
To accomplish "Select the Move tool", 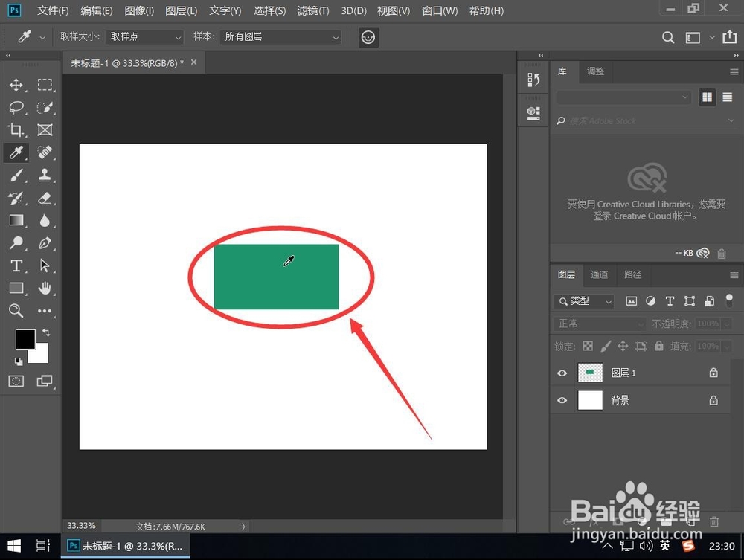I will pos(16,85).
